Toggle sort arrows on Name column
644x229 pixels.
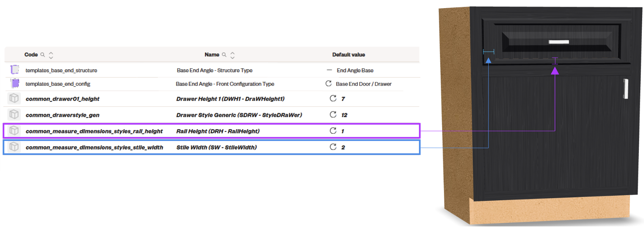[233, 55]
